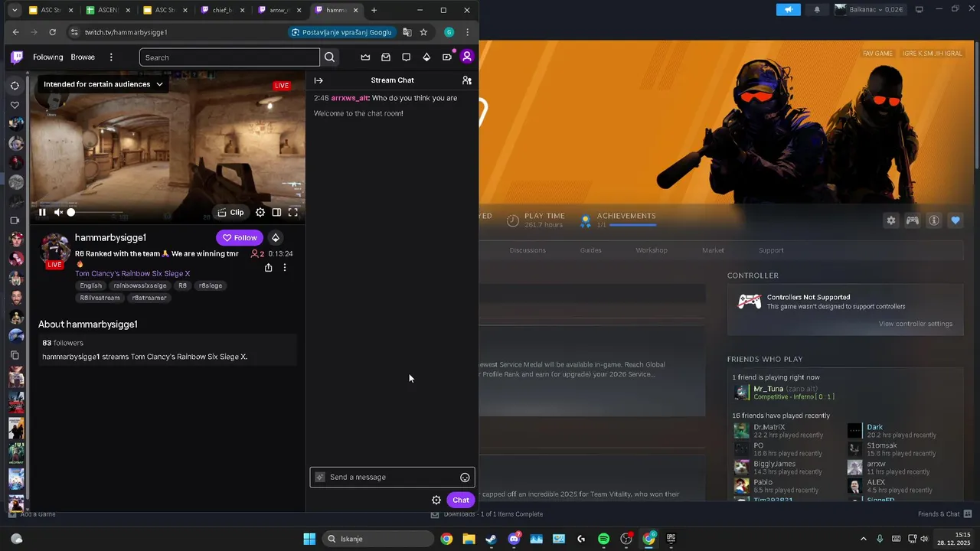
Task: Open the emote picker in chat
Action: [x=465, y=478]
